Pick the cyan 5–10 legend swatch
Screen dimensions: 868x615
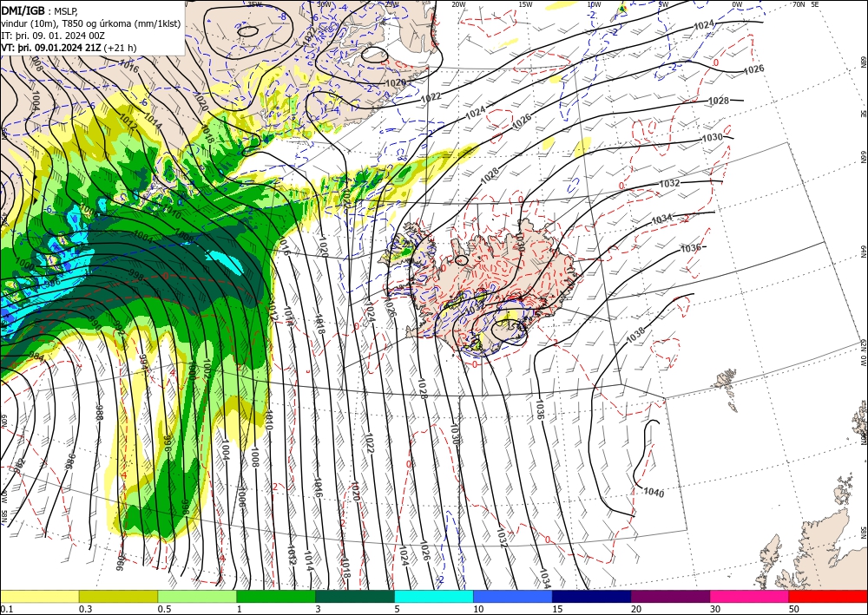[434, 596]
